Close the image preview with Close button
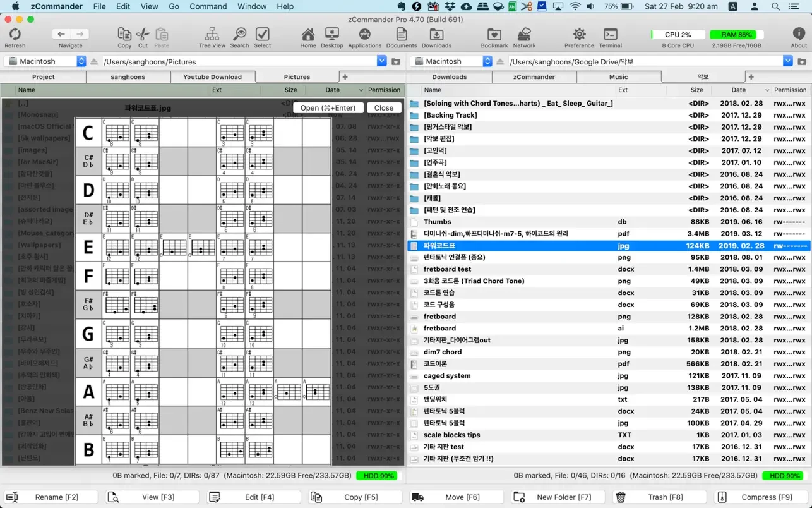This screenshot has height=508, width=812. (x=383, y=108)
